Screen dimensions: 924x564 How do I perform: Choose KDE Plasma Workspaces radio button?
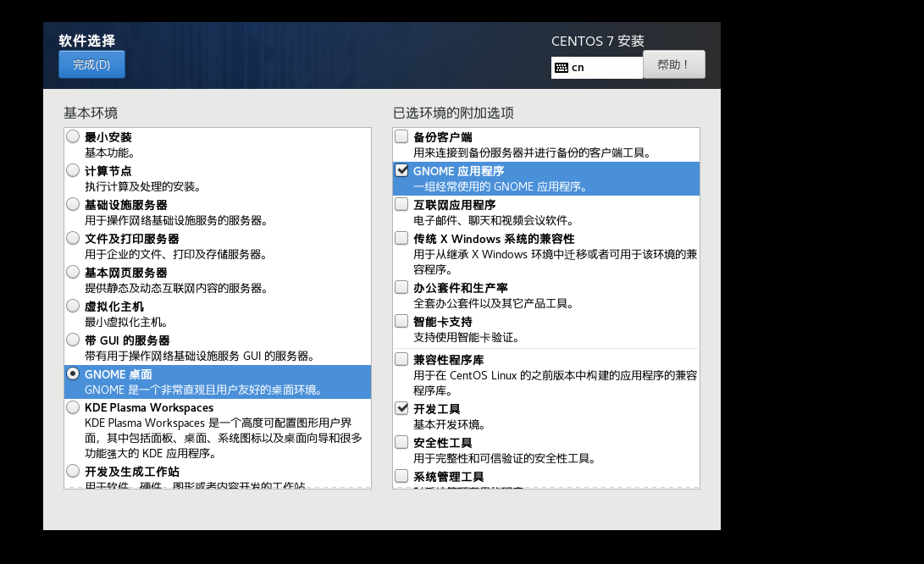coord(73,407)
